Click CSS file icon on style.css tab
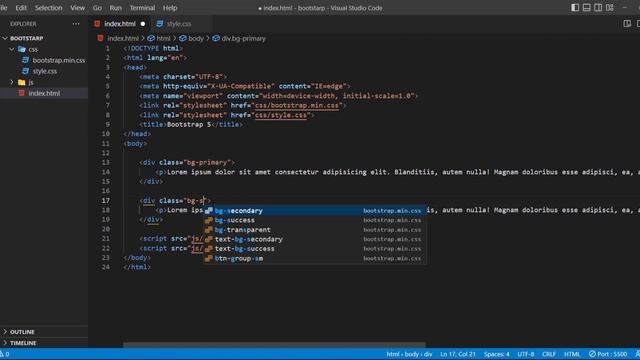This screenshot has height=360, width=640. (x=160, y=24)
